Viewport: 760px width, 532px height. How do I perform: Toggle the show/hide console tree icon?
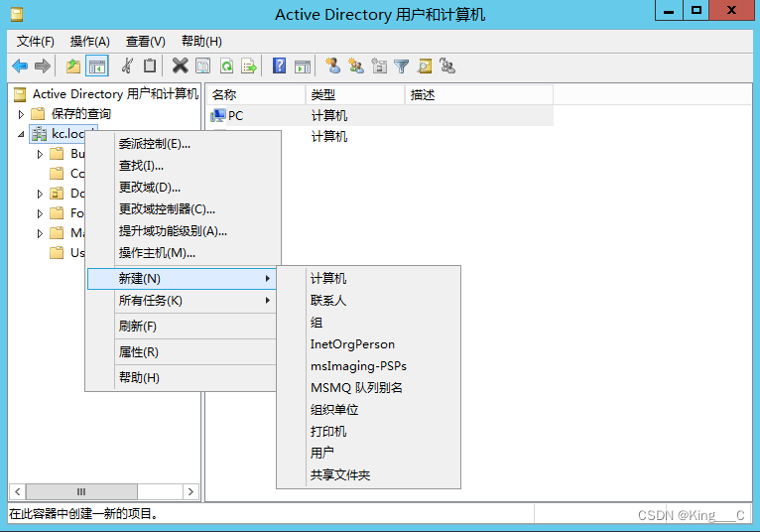(97, 66)
